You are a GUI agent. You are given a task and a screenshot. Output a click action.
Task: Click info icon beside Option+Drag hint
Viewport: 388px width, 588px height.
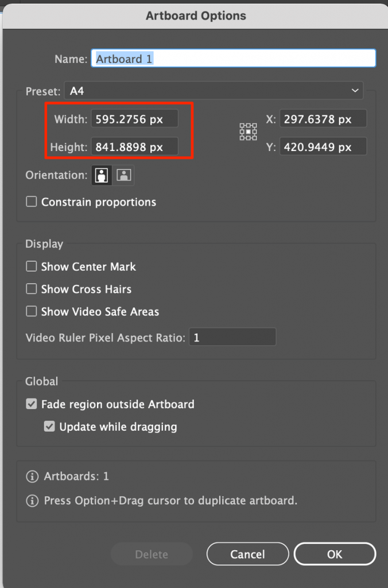[32, 501]
